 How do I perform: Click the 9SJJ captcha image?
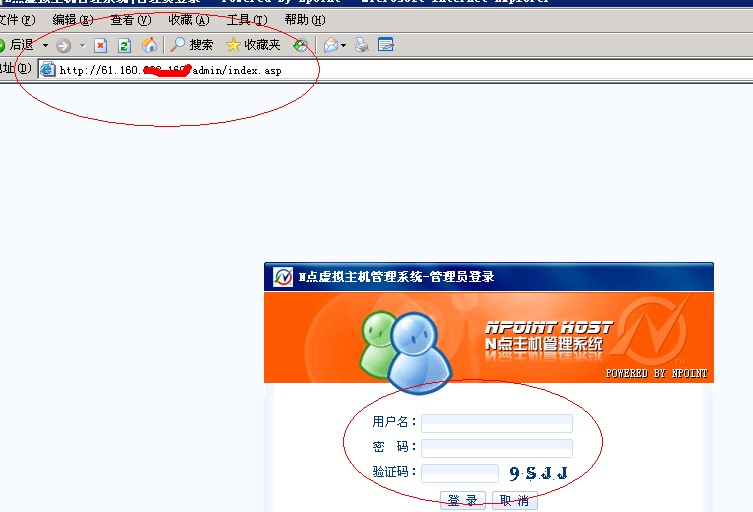538,474
